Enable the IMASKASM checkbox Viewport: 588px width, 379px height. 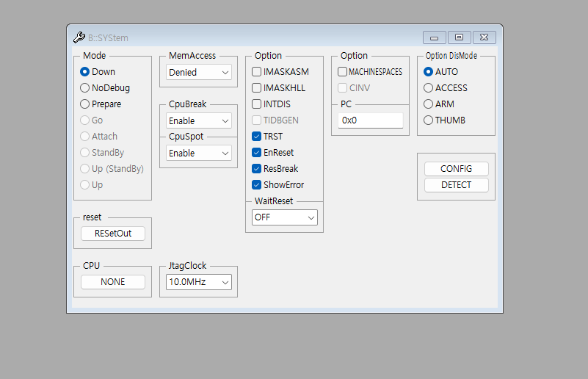pyautogui.click(x=257, y=72)
